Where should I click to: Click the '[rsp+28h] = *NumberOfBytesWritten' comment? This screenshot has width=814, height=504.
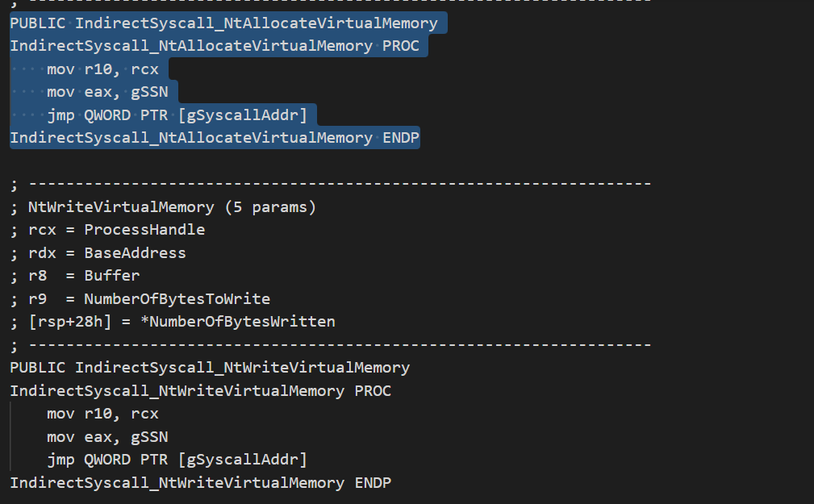172,322
